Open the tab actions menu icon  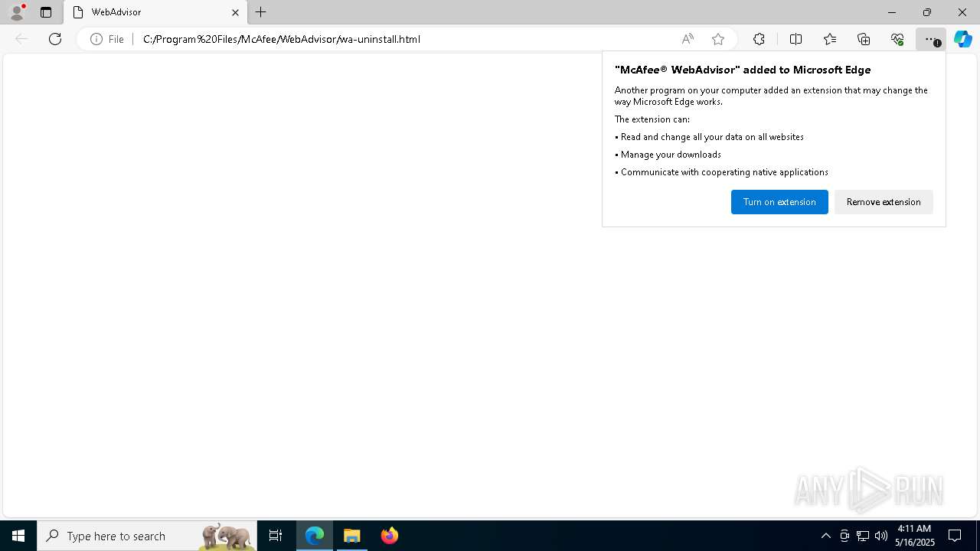coord(46,12)
